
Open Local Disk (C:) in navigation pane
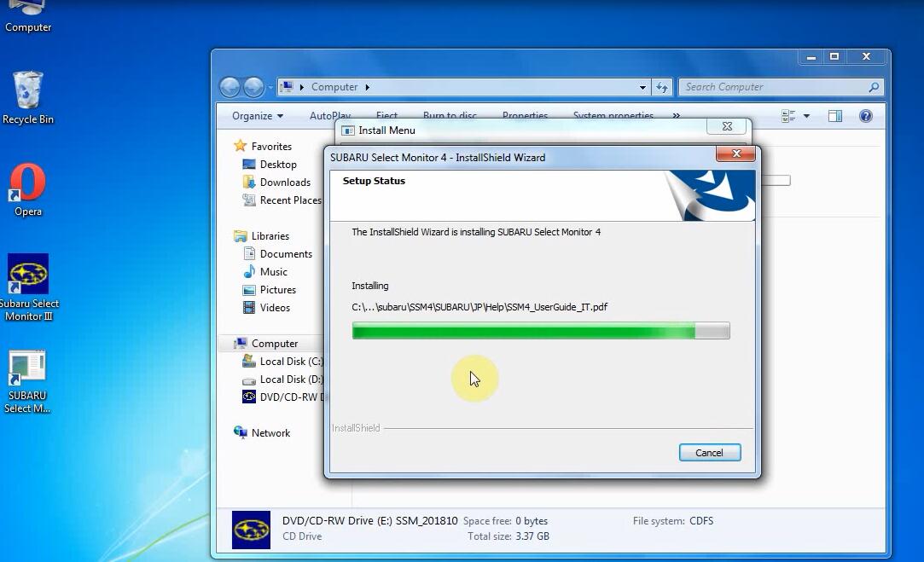pos(291,361)
